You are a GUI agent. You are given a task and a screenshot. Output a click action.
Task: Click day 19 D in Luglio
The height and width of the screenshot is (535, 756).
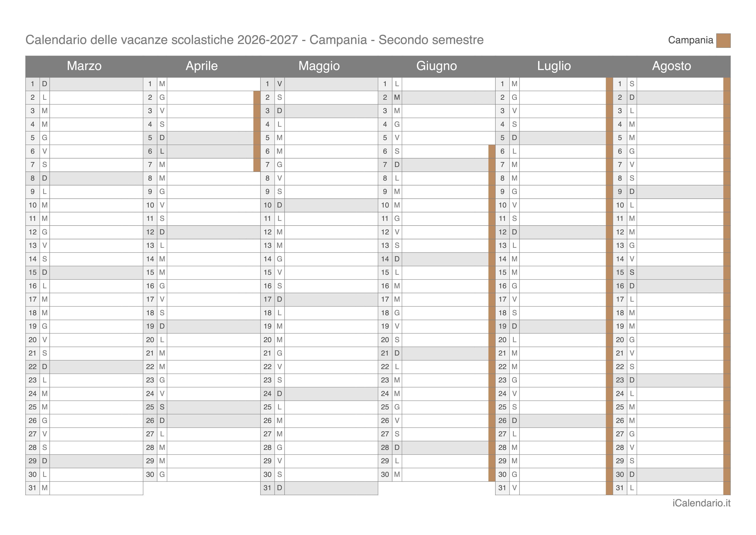tap(554, 326)
